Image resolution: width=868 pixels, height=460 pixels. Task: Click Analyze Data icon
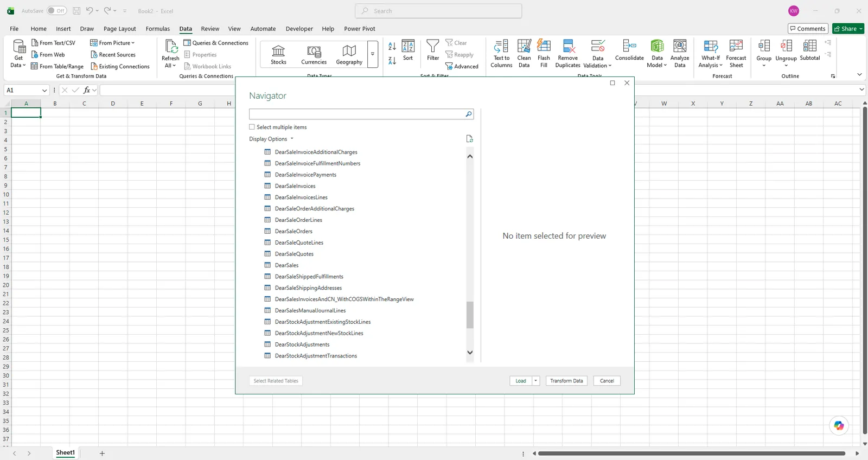pos(680,46)
